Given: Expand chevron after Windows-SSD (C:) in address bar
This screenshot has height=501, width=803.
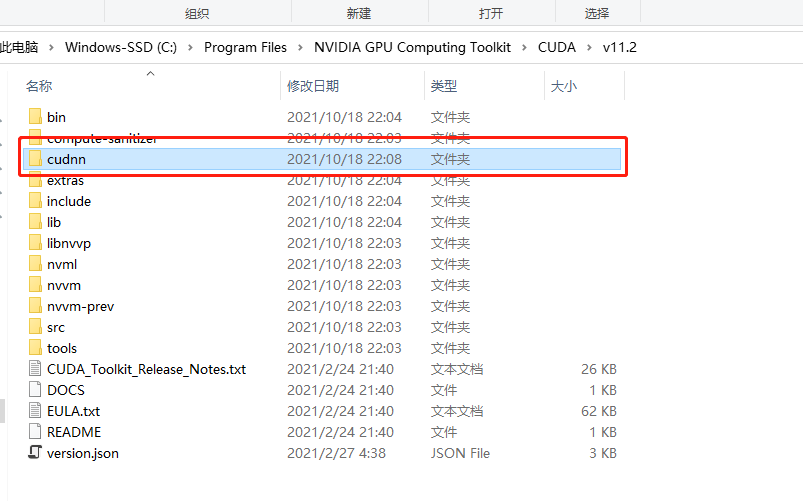Looking at the screenshot, I should pos(191,48).
